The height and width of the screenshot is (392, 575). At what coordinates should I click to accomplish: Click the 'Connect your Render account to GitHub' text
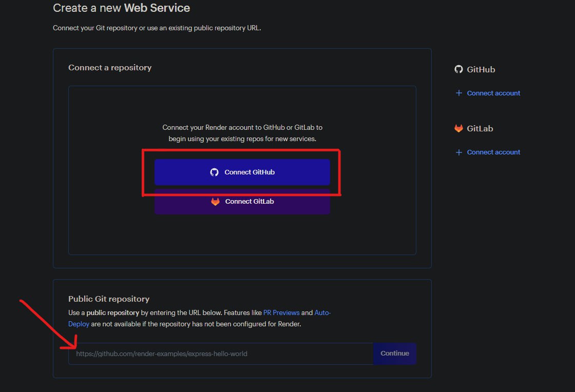coord(242,133)
